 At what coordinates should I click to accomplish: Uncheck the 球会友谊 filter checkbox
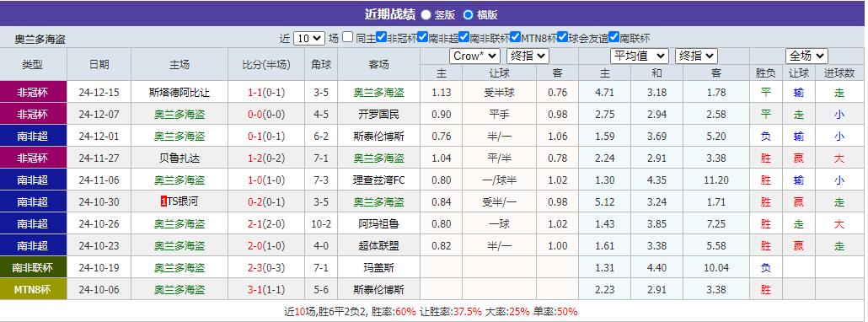[562, 38]
